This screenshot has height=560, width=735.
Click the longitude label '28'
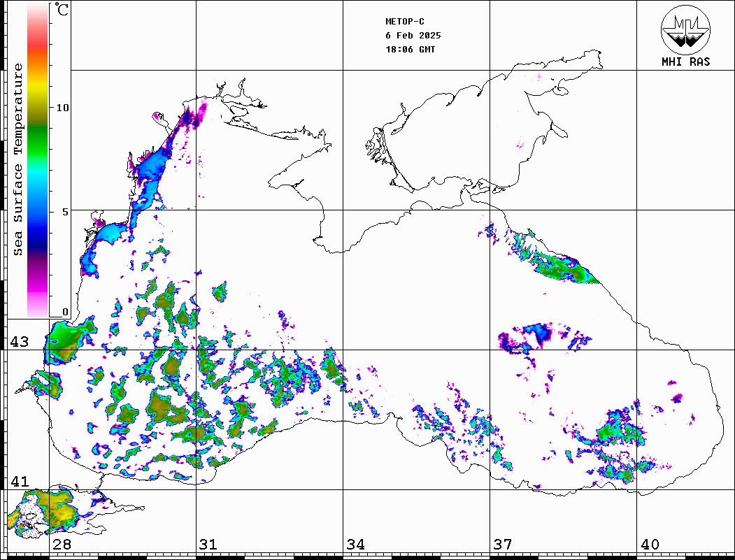(62, 545)
